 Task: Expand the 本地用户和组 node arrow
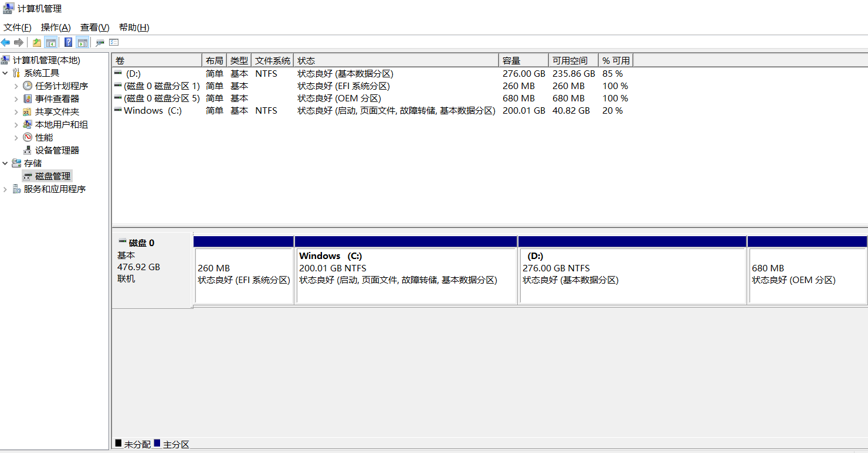16,124
